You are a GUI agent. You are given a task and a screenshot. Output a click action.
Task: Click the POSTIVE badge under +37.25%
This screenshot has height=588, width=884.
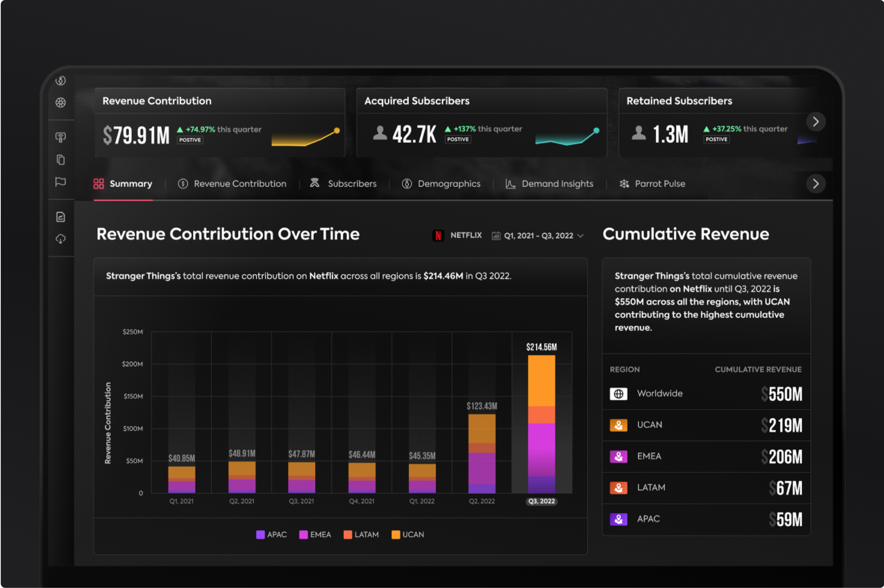click(717, 139)
